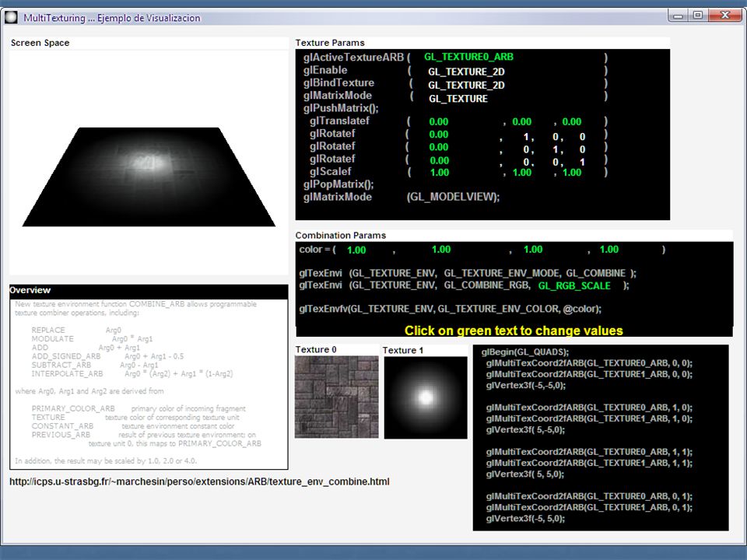Click the glVertex3f( 5,-5,0); line
This screenshot has height=560, width=747.
click(x=525, y=429)
